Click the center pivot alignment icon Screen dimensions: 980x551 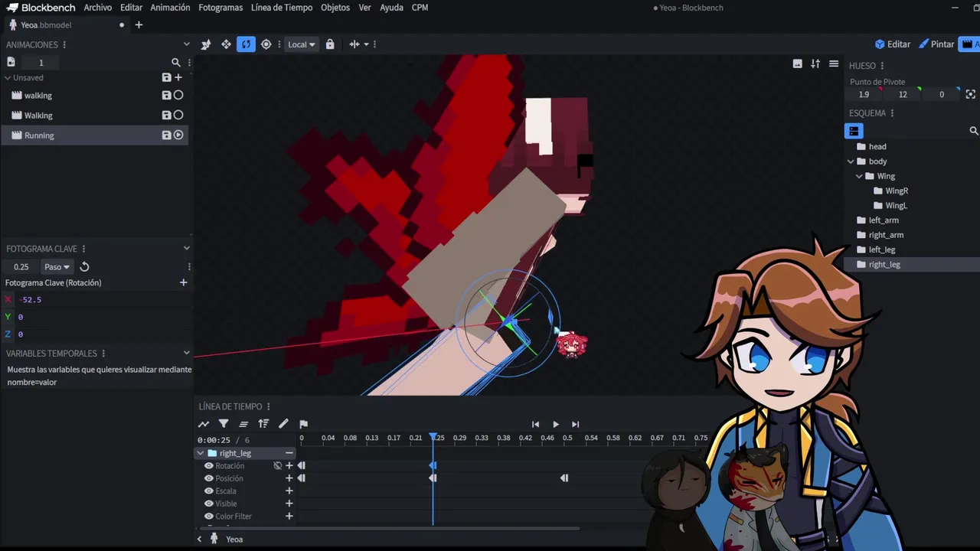(x=354, y=44)
